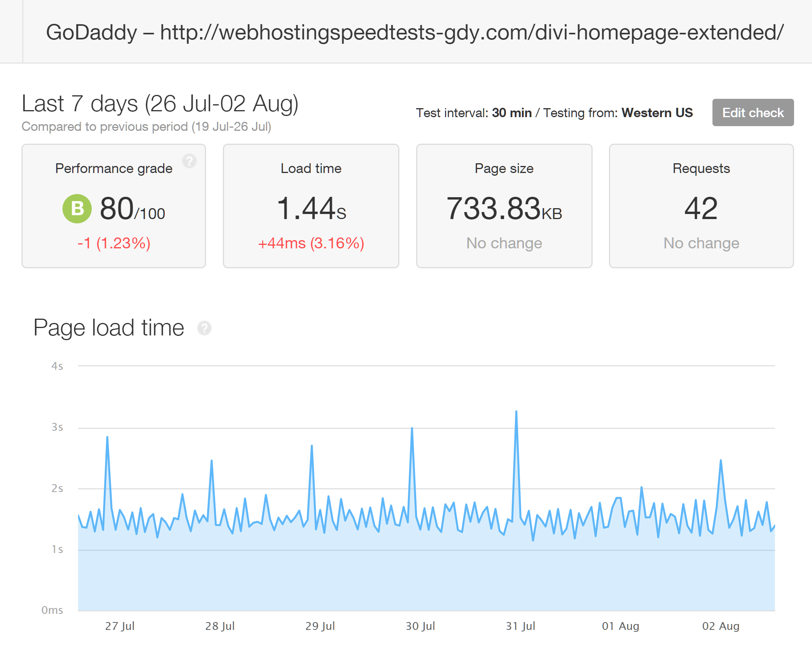Click the 30 Jul axis label
Image resolution: width=812 pixels, height=658 pixels.
tap(420, 626)
